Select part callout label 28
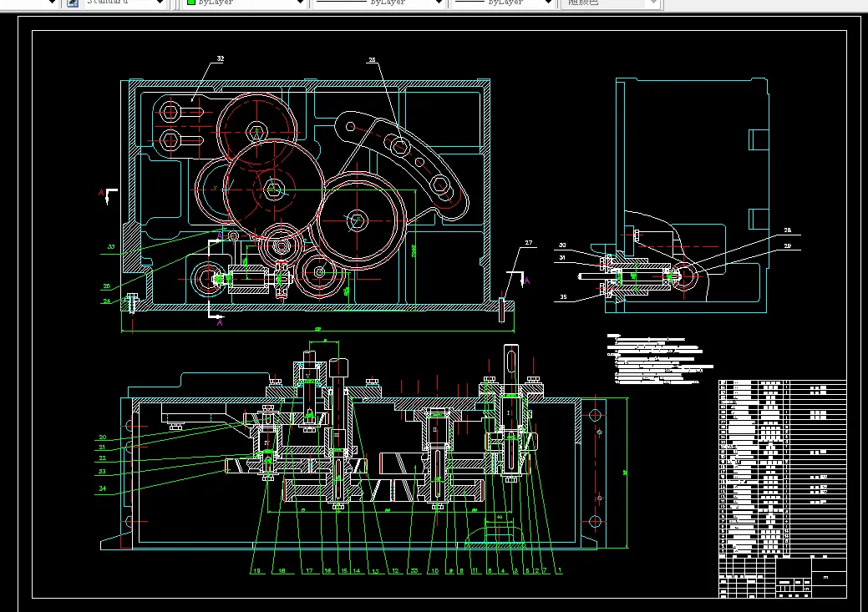The image size is (868, 612). 788,230
